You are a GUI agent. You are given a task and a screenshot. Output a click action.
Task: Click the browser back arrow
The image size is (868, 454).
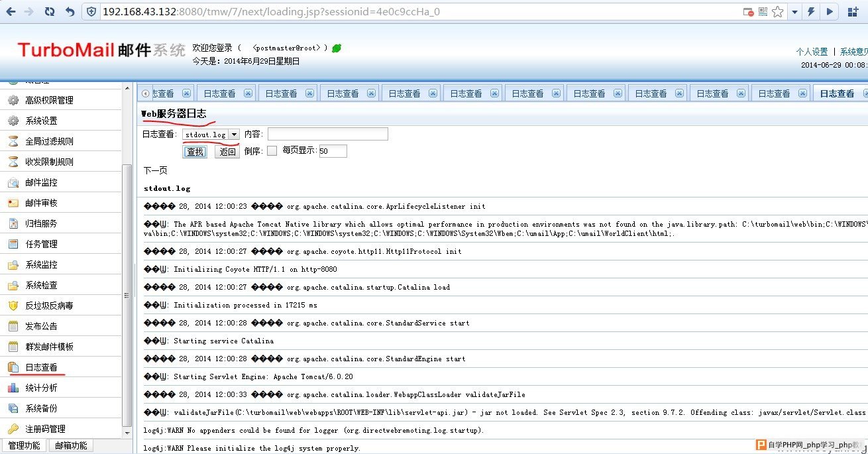coord(10,12)
